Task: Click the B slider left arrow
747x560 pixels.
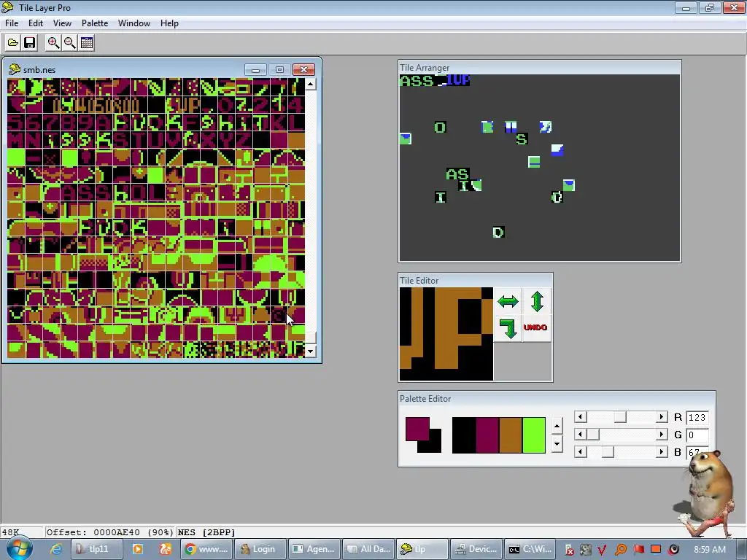Action: tap(580, 451)
